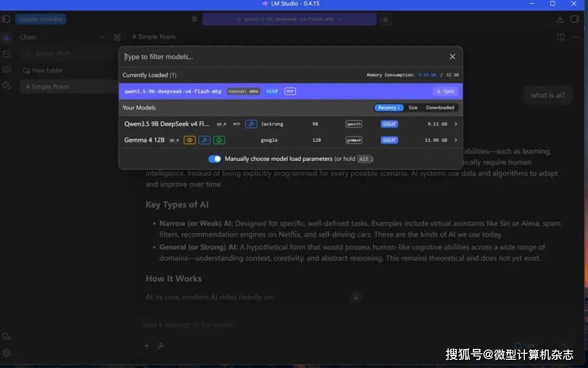This screenshot has height=368, width=588.
Task: Open chat header three-dots menu
Action: [x=575, y=37]
